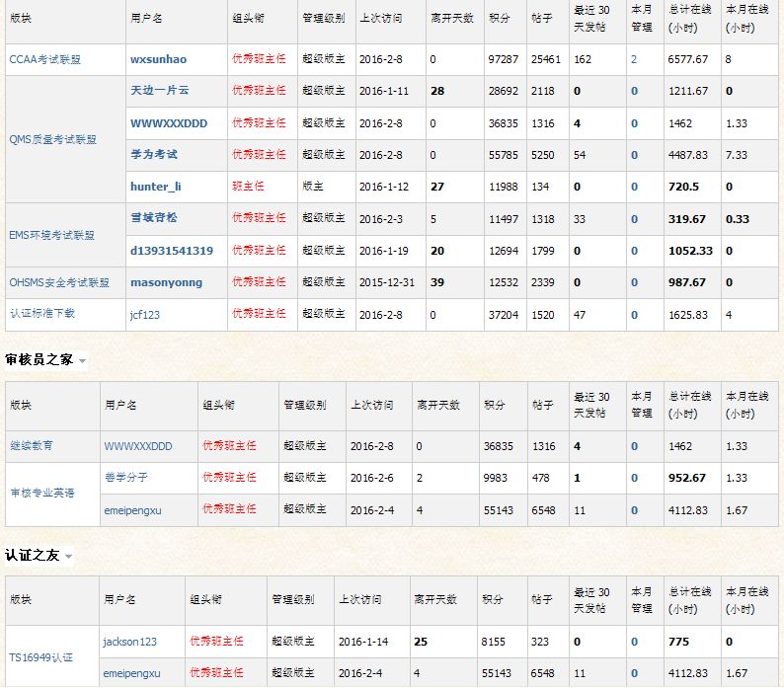Select masonyonng's away days 39

437,282
